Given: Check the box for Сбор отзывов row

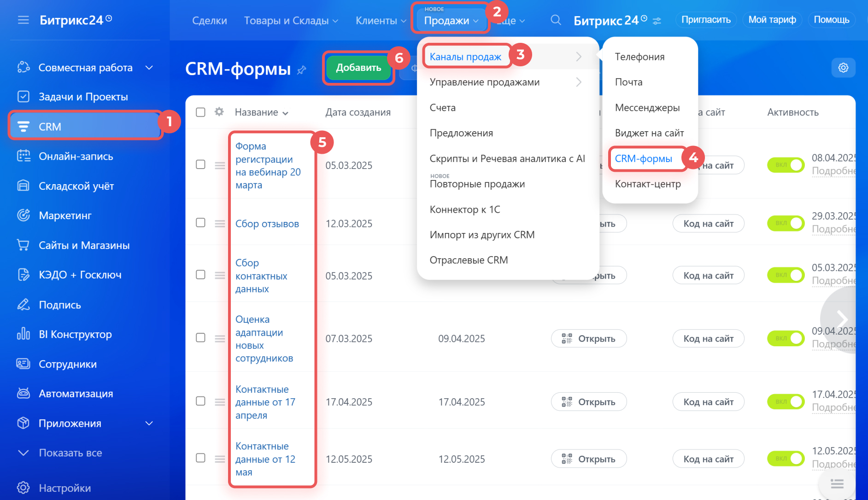Looking at the screenshot, I should [200, 223].
